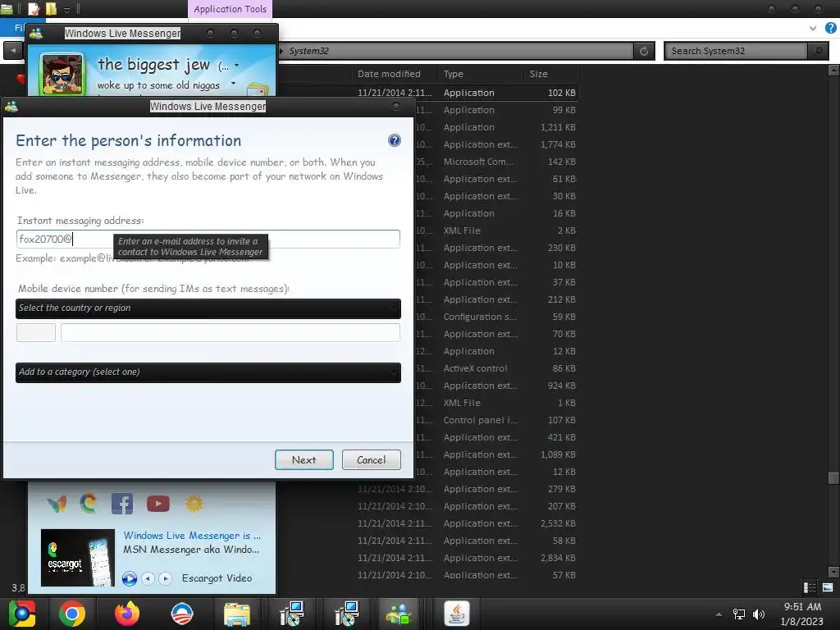Screen dimensions: 840x630
Task: Open the Application Tools ribbon tab
Action: point(230,9)
